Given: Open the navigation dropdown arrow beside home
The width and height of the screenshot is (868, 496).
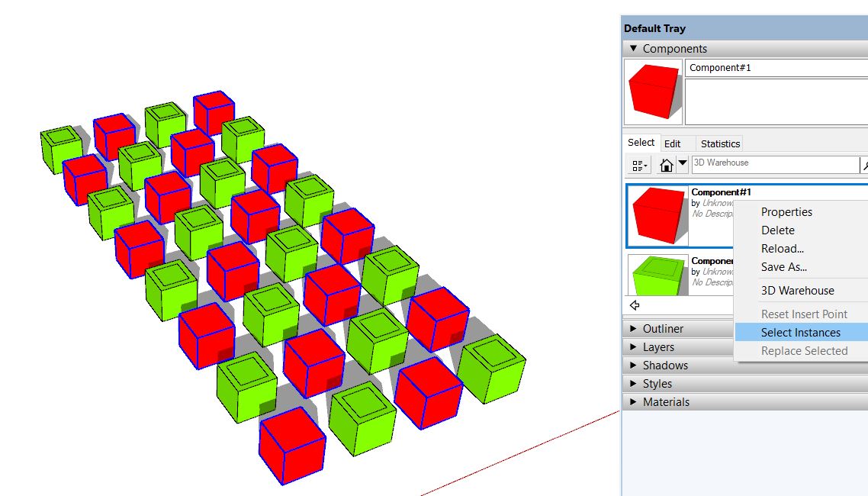Looking at the screenshot, I should click(x=683, y=163).
